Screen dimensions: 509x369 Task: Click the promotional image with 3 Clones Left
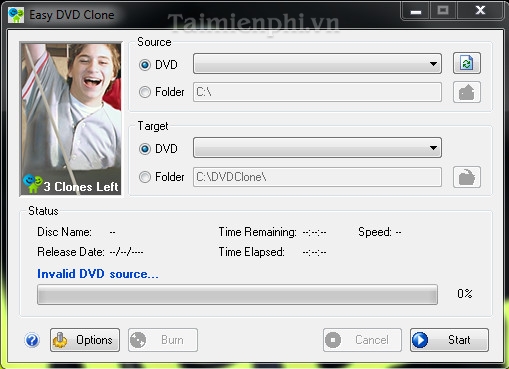[x=71, y=119]
